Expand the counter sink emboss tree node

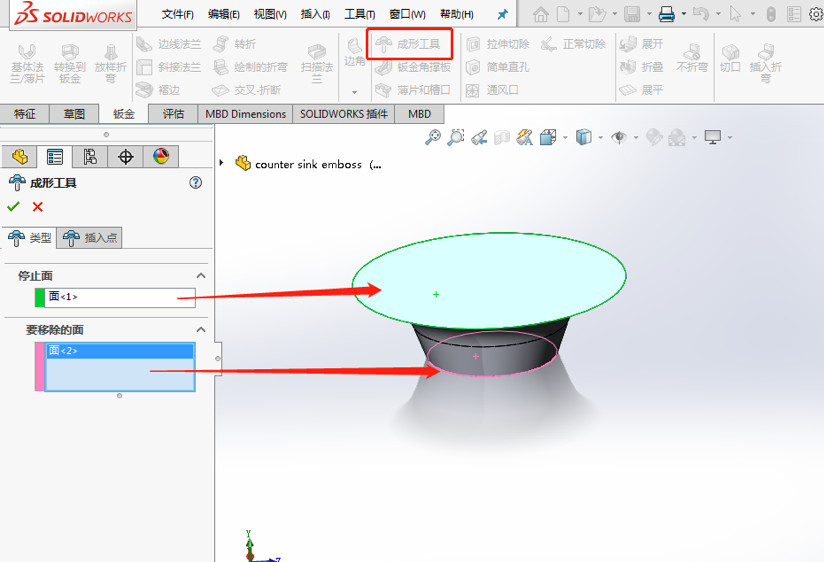pos(222,164)
